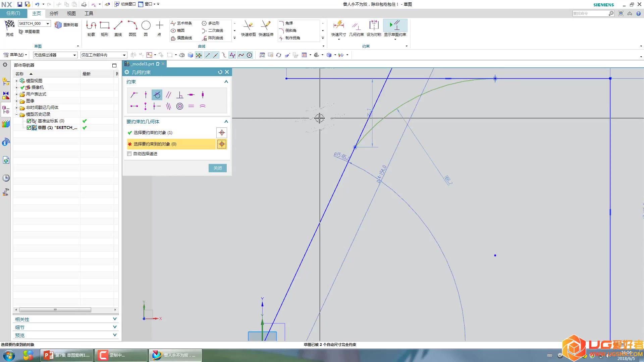Enable the auto selection progress checkbox

click(x=129, y=154)
